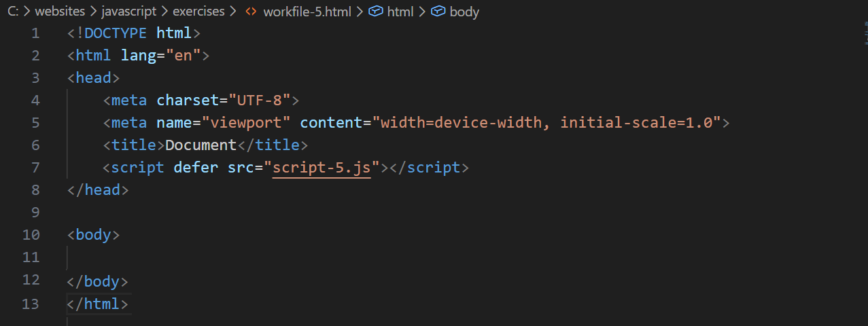Place cursor on empty line 11

click(204, 257)
